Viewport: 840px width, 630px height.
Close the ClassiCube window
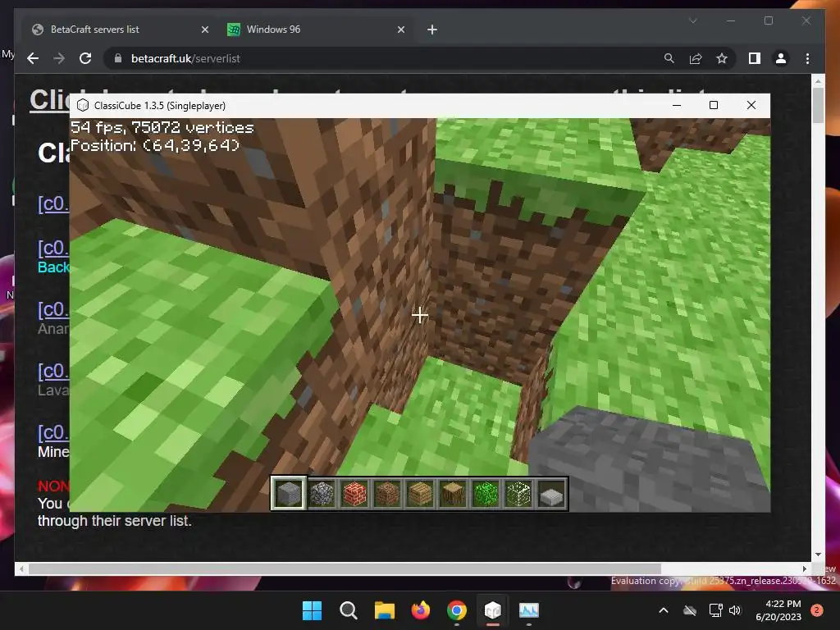click(x=751, y=106)
